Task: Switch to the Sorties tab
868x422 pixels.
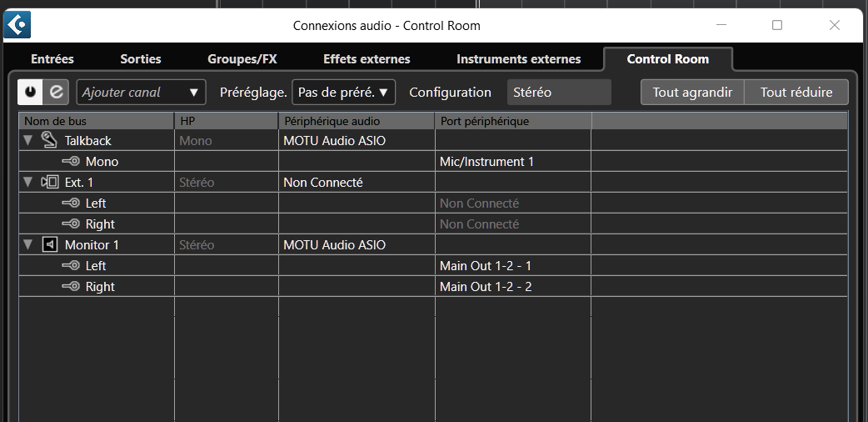Action: pos(141,59)
